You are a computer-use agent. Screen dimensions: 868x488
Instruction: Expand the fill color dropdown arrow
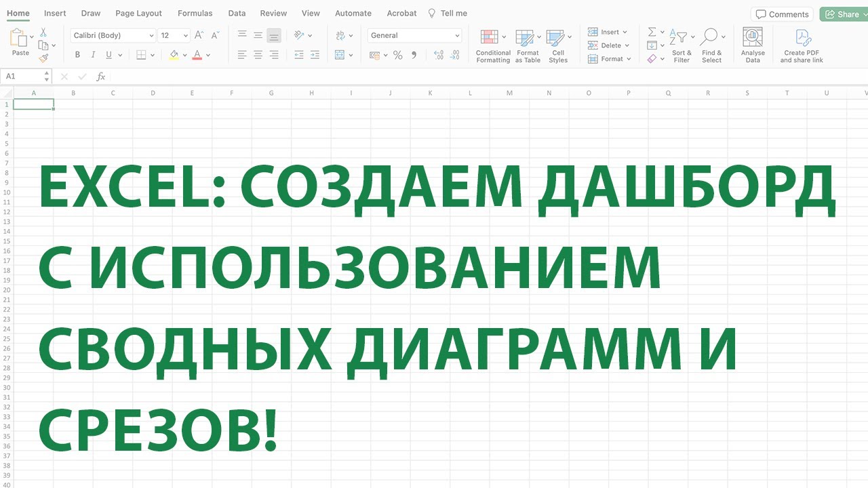coord(184,56)
